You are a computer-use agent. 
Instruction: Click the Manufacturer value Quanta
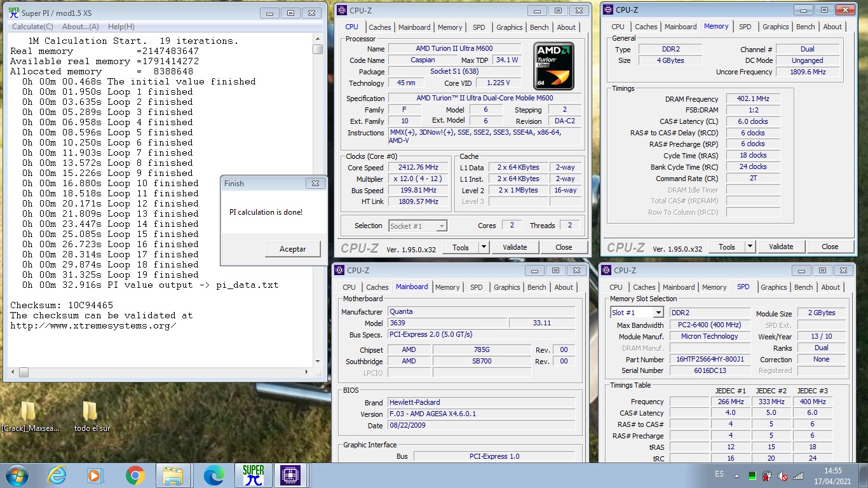click(481, 312)
